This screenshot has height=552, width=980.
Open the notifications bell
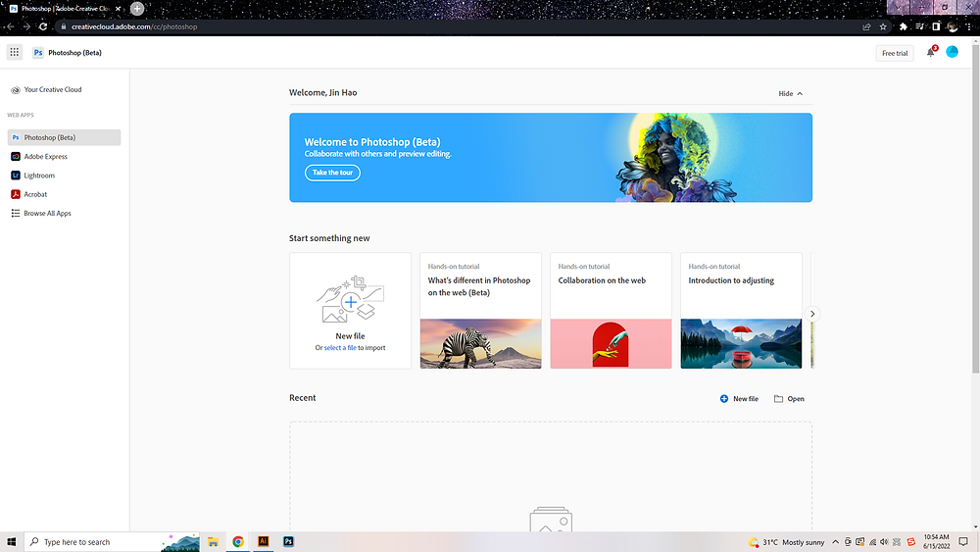point(931,53)
